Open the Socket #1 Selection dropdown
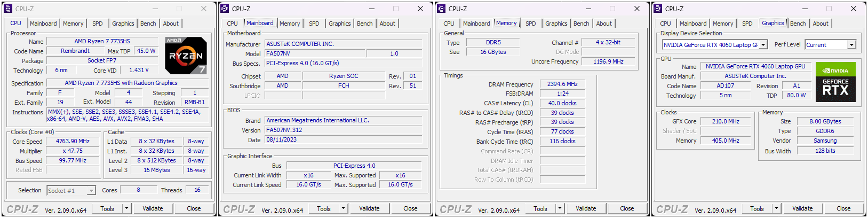 [x=91, y=191]
